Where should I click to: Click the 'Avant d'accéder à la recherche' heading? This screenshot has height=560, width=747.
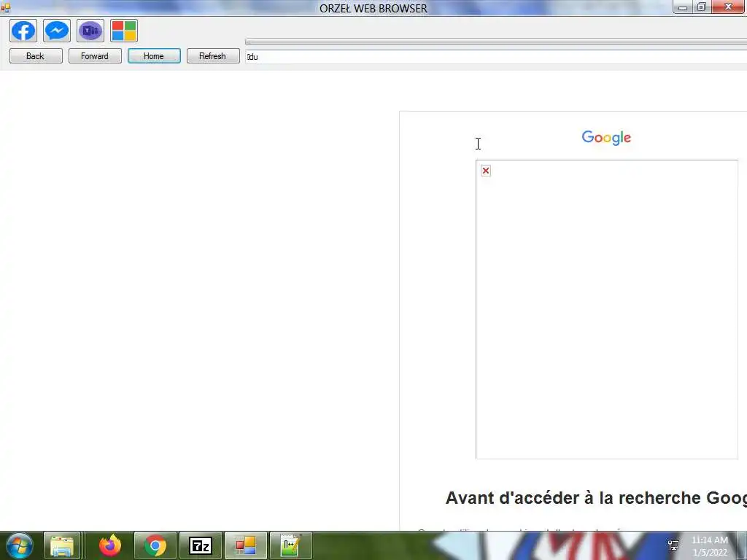596,497
